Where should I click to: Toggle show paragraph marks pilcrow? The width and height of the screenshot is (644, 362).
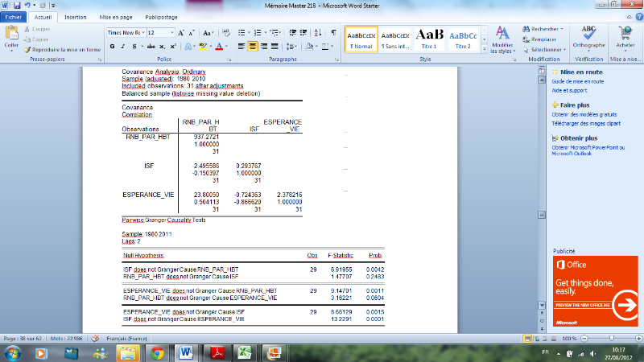pos(333,32)
